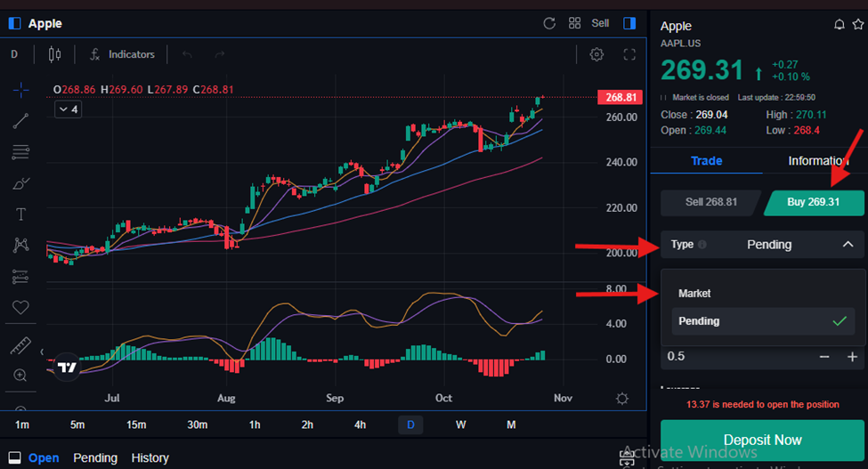
Task: Select the crosshair cursor tool
Action: tap(20, 90)
